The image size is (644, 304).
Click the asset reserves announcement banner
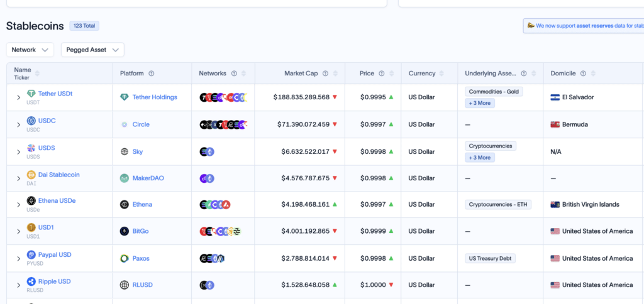583,25
